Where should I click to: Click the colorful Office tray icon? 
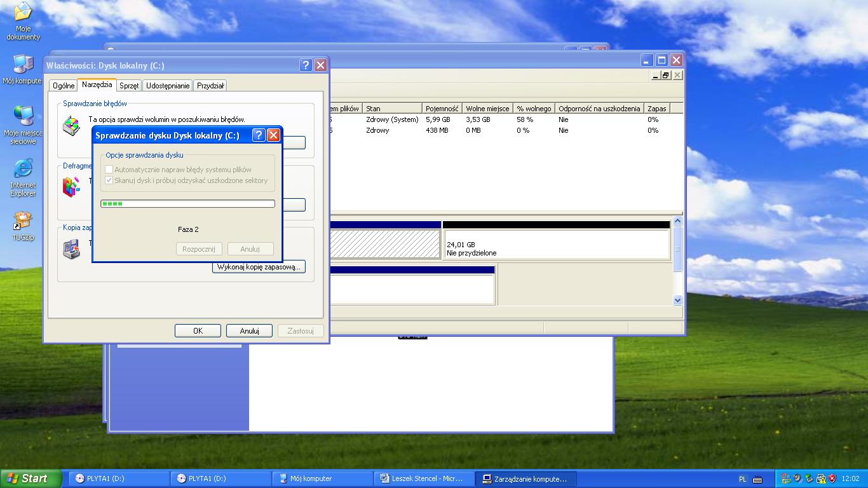tap(786, 478)
